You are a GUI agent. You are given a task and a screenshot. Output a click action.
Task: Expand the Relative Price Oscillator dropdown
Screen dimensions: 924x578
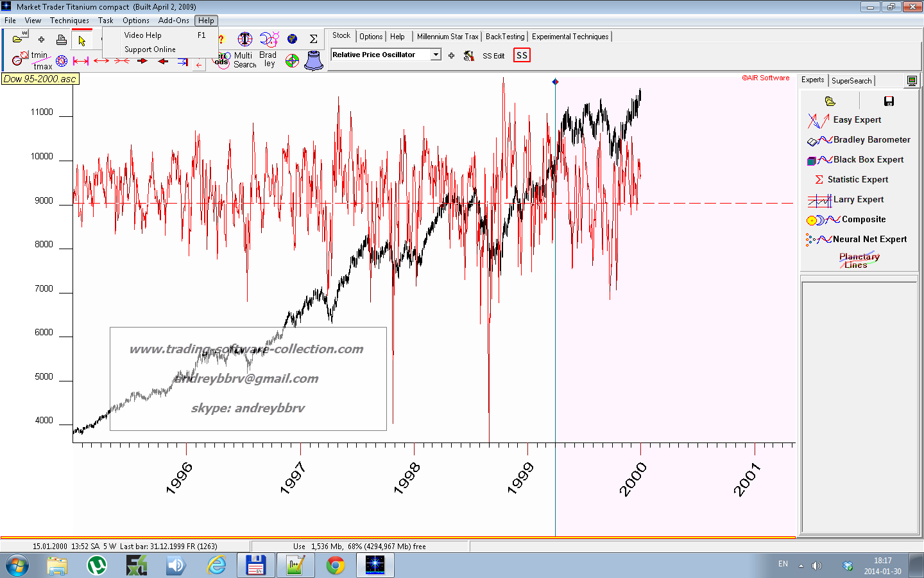tap(436, 55)
